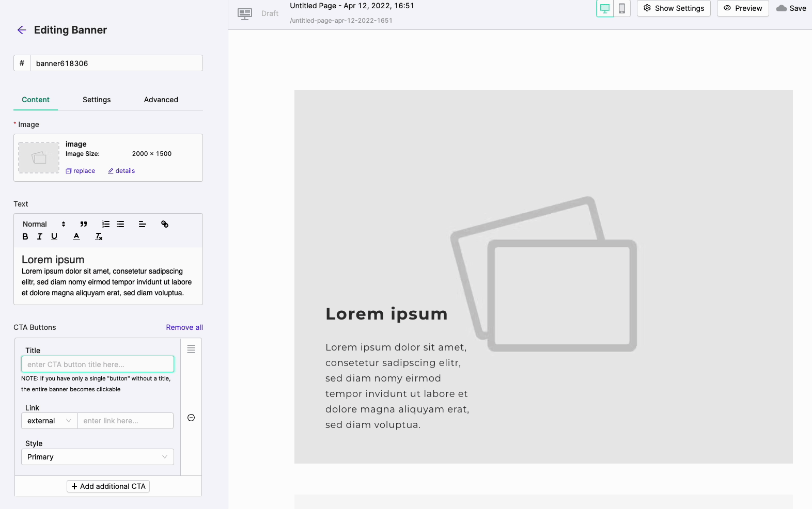Screen dimensions: 812x509
Task: Open the Normal text style dropdown
Action: coord(44,224)
